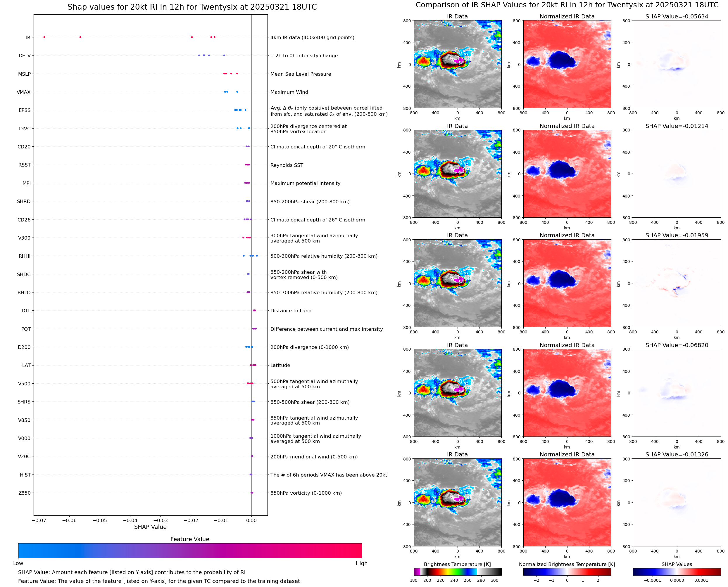The height and width of the screenshot is (587, 728).
Task: Click the IR label on the y-axis
Action: (x=28, y=37)
